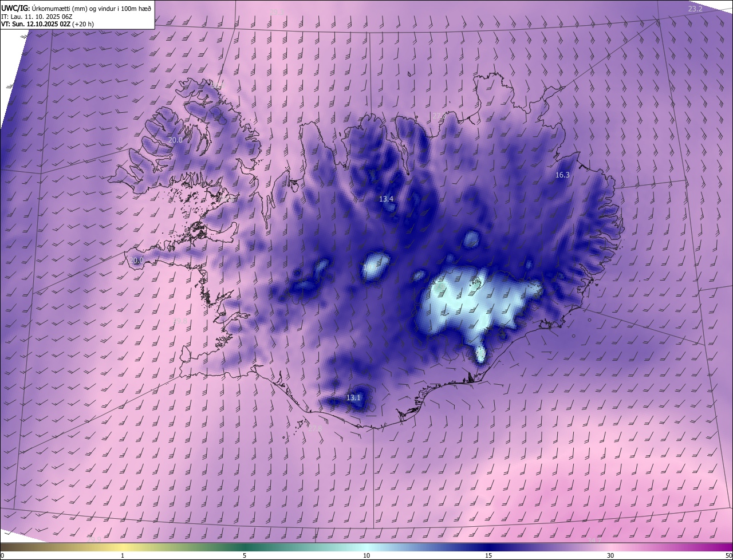Click the 0 tick label on the color scale
The image size is (733, 560).
(2, 555)
